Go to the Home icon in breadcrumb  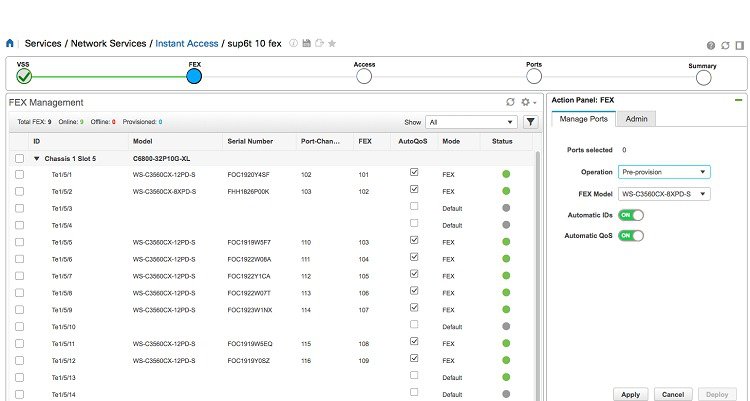10,44
